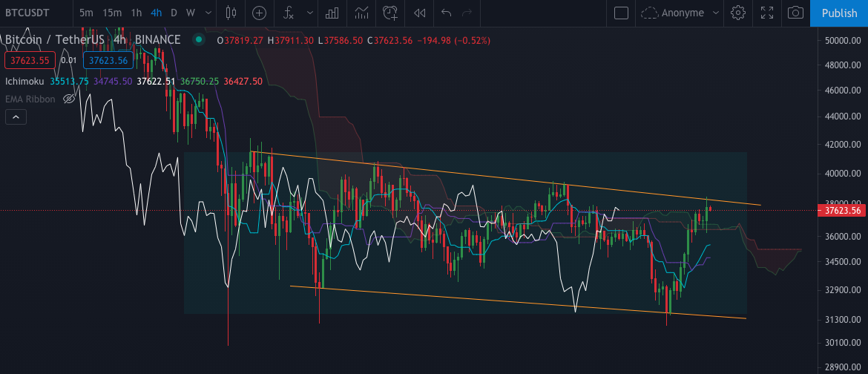This screenshot has height=374, width=868.
Task: Start bar replay with the rewind icon
Action: click(x=420, y=13)
